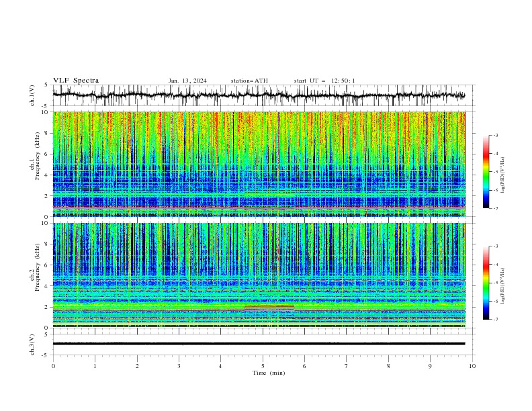532x411 pixels.
Task: Click the "ch.1(V)" axis label
Action: pyautogui.click(x=32, y=95)
